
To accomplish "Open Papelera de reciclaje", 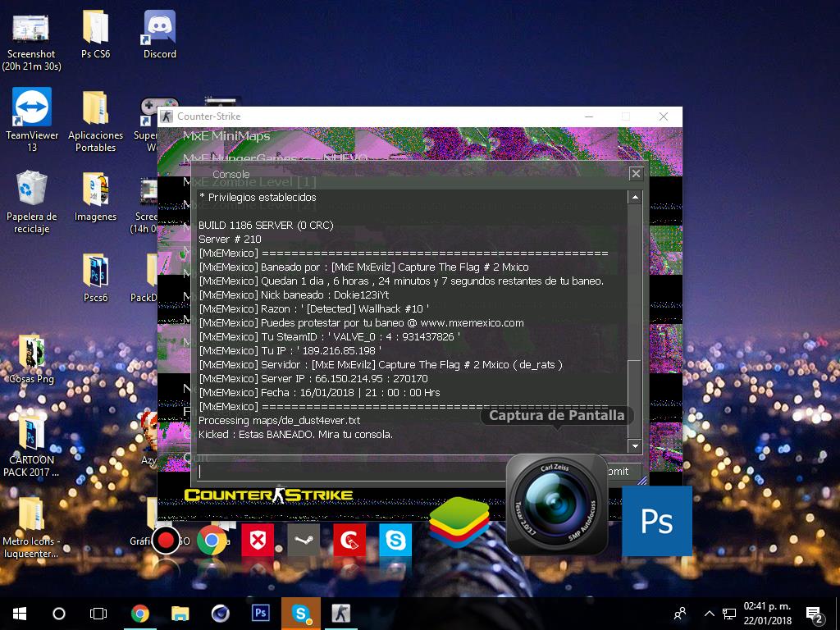I will pos(32,202).
